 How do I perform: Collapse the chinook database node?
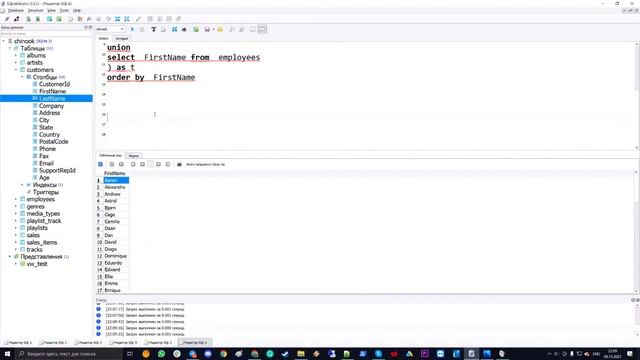4,41
